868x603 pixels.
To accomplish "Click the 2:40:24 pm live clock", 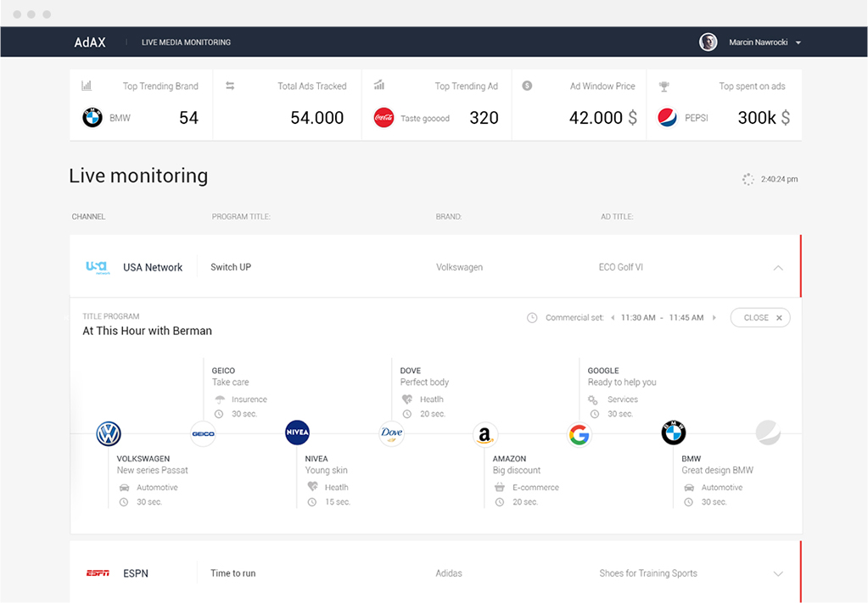I will pos(779,179).
